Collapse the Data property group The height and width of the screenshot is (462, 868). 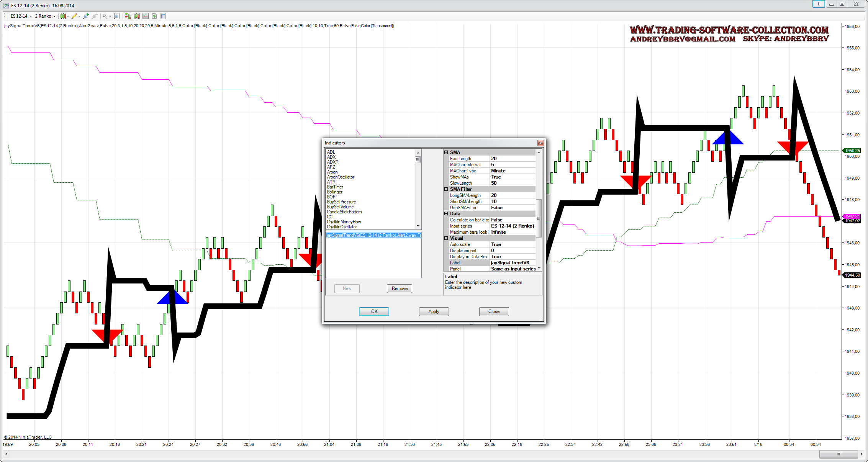(x=446, y=214)
